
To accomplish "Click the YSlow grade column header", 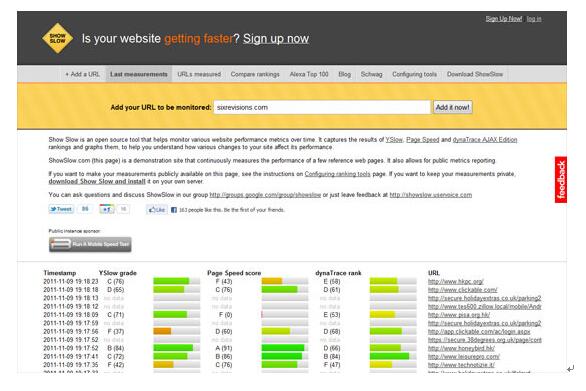I will pyautogui.click(x=118, y=273).
